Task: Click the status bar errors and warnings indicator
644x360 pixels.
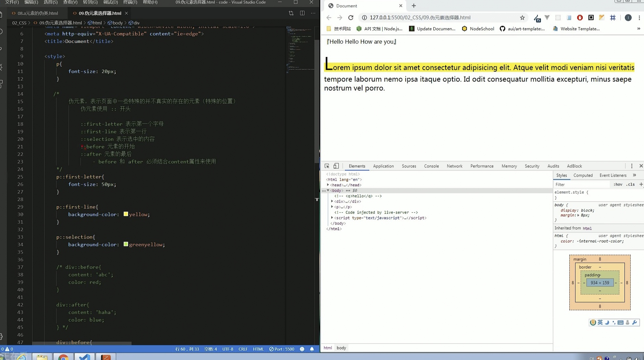Action: click(x=7, y=349)
